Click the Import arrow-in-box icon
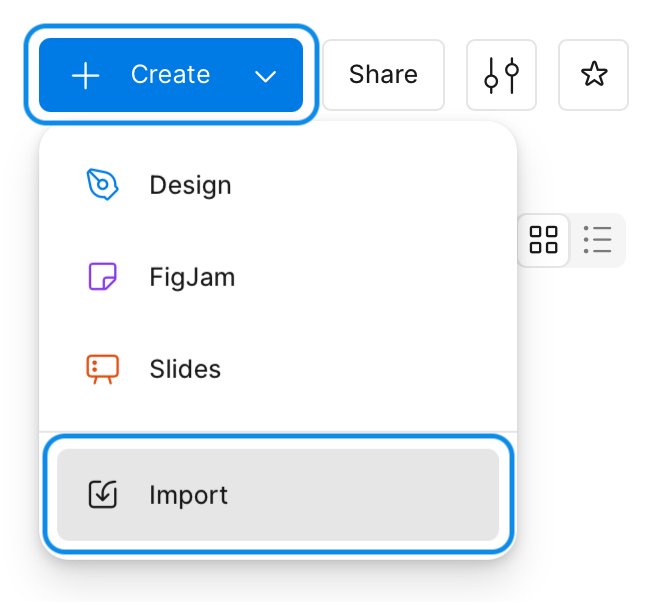This screenshot has width=660, height=602. [x=102, y=495]
